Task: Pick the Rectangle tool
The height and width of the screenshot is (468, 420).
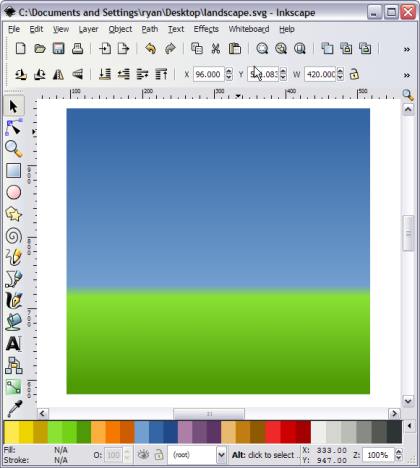Action: coord(14,170)
